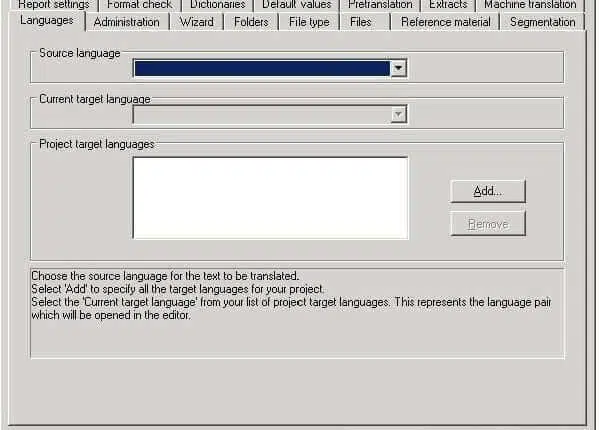Open the Files tab
Viewport: 599px width, 430px height.
click(x=361, y=22)
